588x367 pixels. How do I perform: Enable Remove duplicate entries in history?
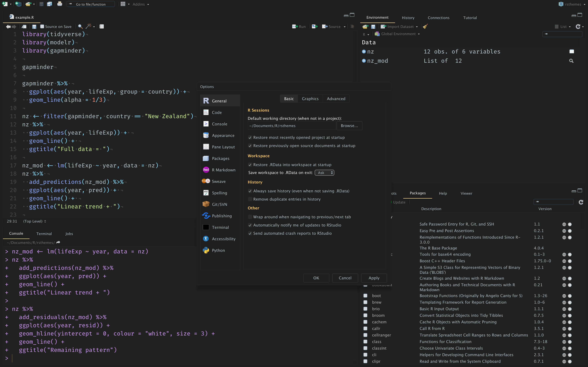pyautogui.click(x=250, y=199)
